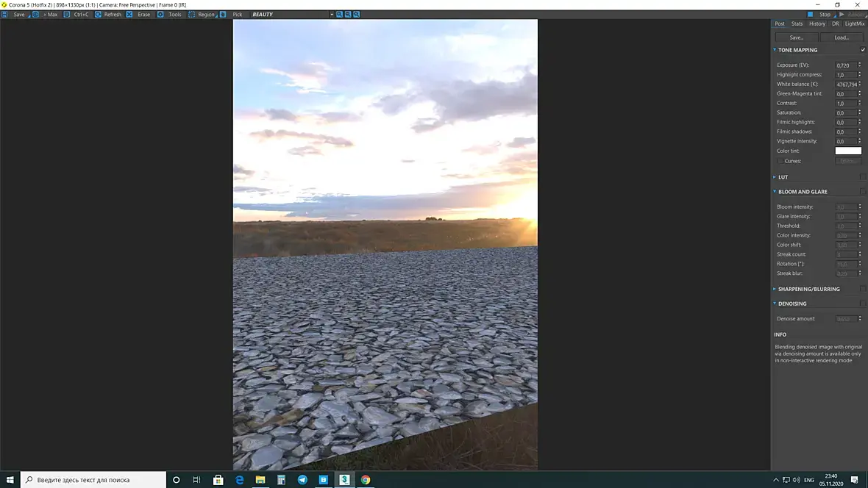Enable the LUT checkbox
The width and height of the screenshot is (868, 488).
862,177
